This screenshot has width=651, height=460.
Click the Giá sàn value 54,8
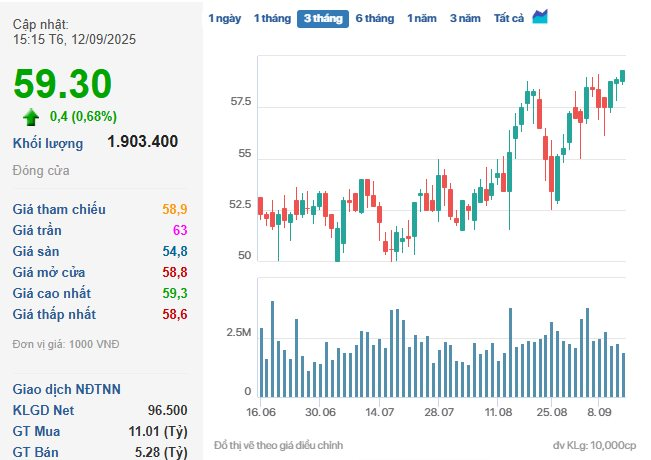(174, 251)
